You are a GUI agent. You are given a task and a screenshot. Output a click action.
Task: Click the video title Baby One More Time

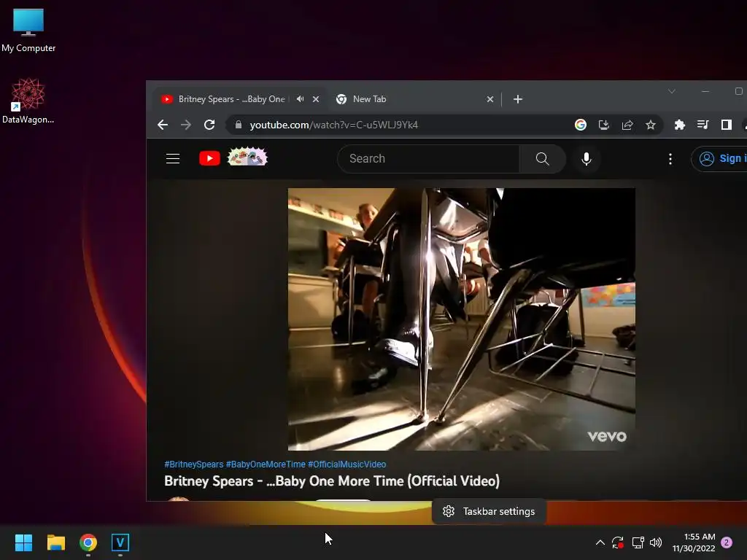pos(332,481)
